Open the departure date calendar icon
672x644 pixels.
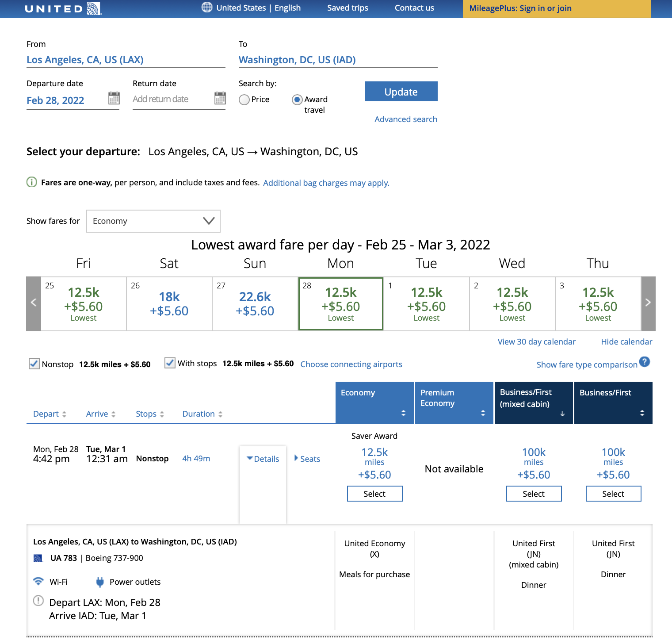114,98
